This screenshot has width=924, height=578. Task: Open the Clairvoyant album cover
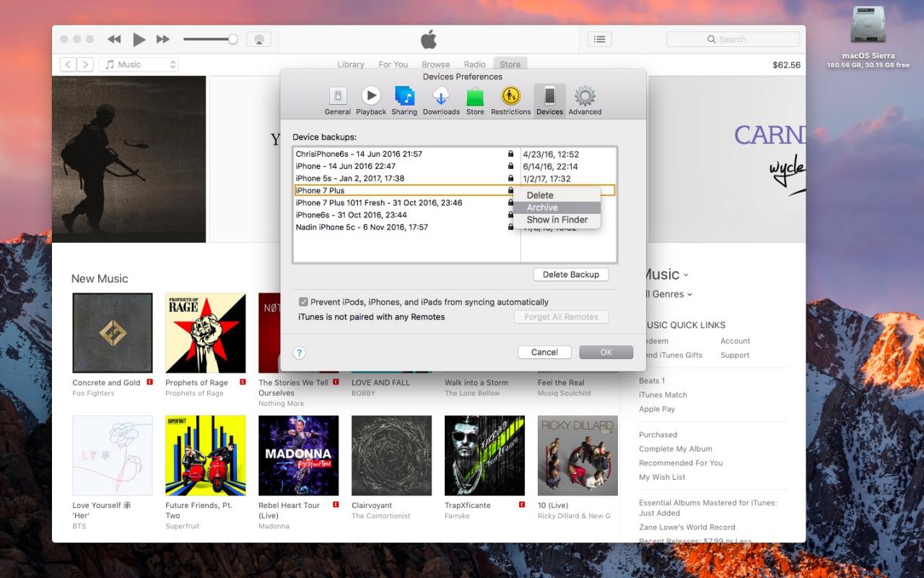coord(391,455)
